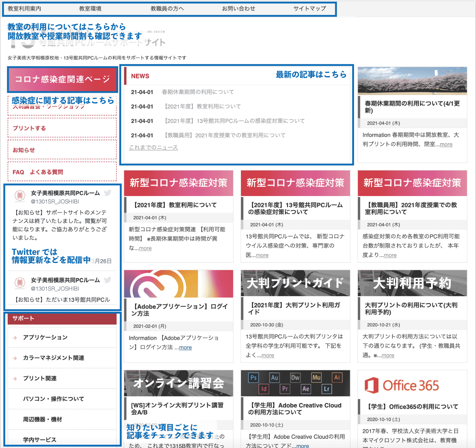Click the コロナ感染症関連ページ banner button
Image resolution: width=476 pixels, height=448 pixels.
(62, 79)
